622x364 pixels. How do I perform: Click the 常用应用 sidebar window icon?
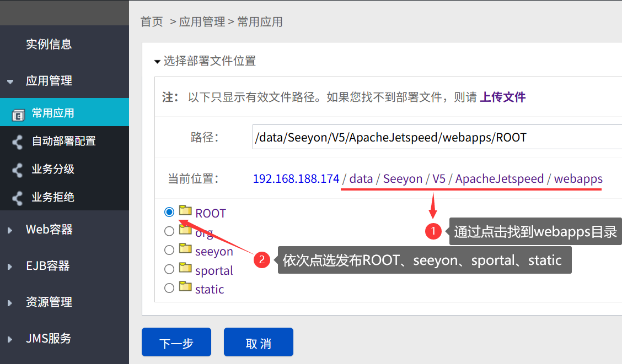tap(18, 115)
